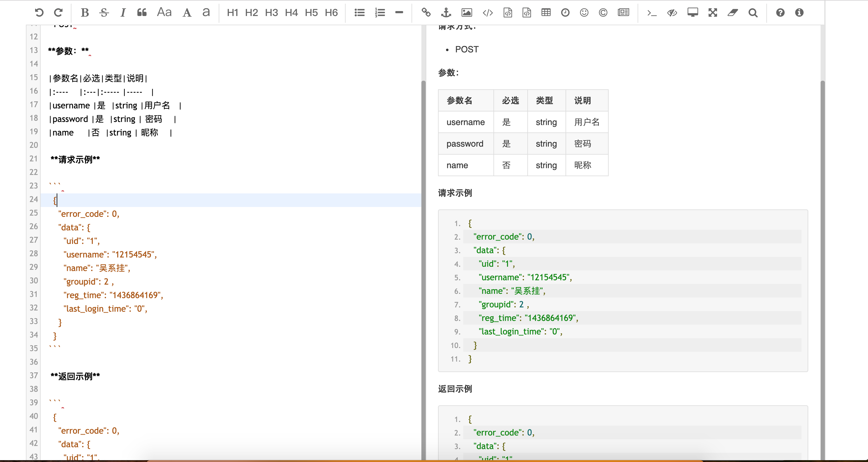The height and width of the screenshot is (462, 868).
Task: Insert H6 heading
Action: coord(331,13)
